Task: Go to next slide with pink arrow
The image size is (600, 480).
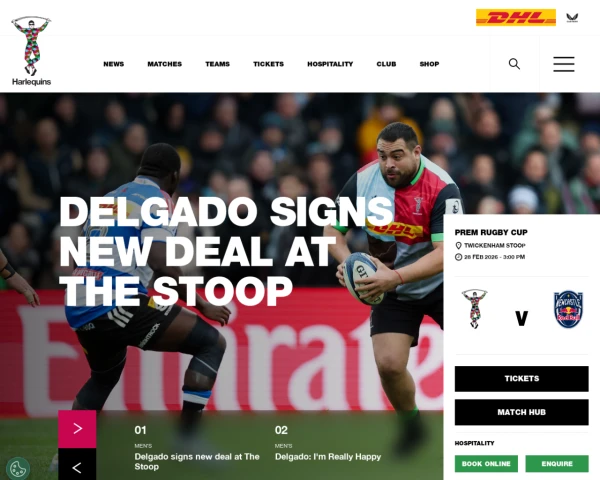Action: [x=77, y=429]
